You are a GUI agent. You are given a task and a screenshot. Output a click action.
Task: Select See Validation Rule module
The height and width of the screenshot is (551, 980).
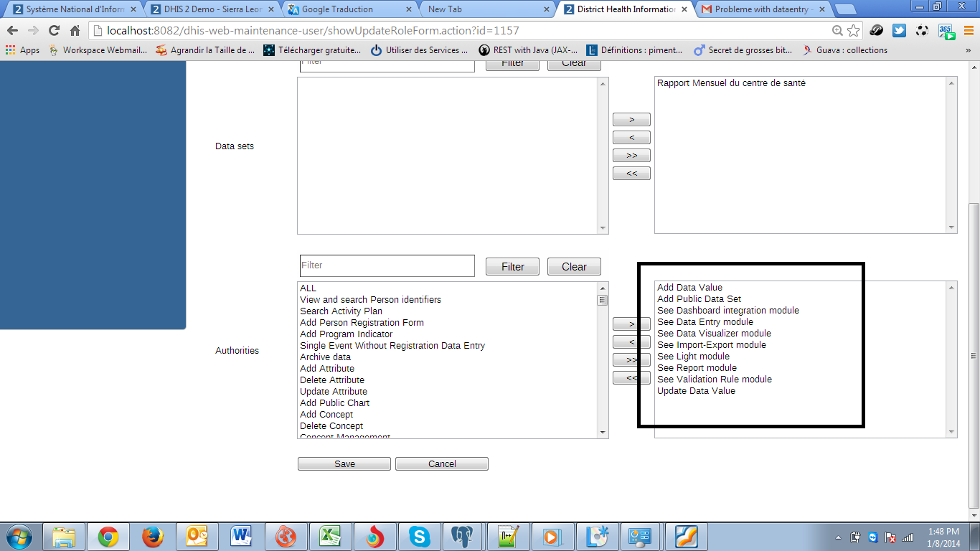[715, 380]
